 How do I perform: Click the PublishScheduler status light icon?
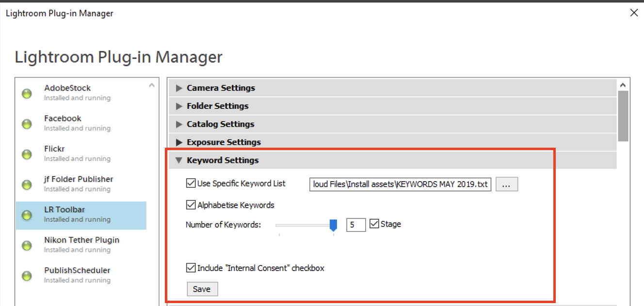[x=27, y=276]
